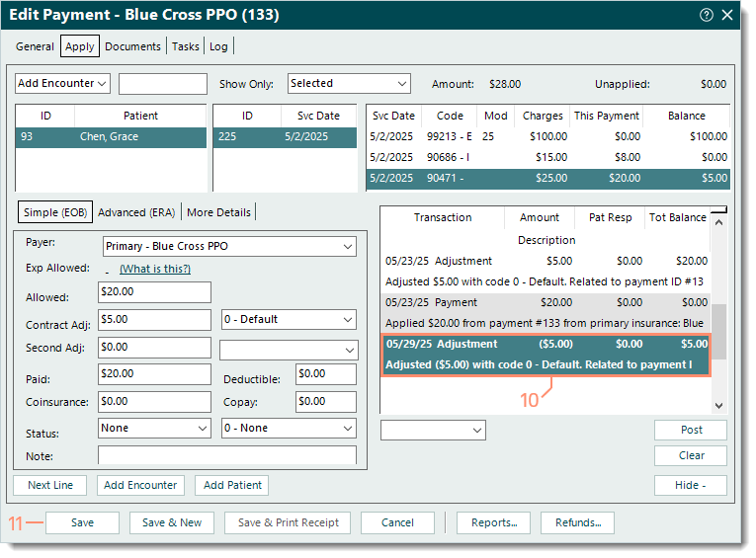This screenshot has height=558, width=756.
Task: Select service line 90471
Action: (x=547, y=179)
